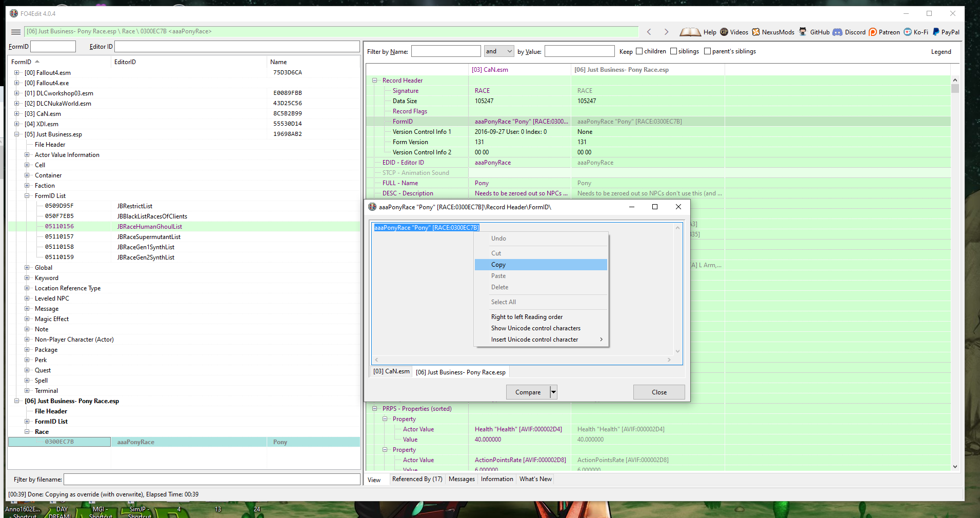Toggle parent's siblings checkbox
The image size is (980, 518).
tap(707, 51)
